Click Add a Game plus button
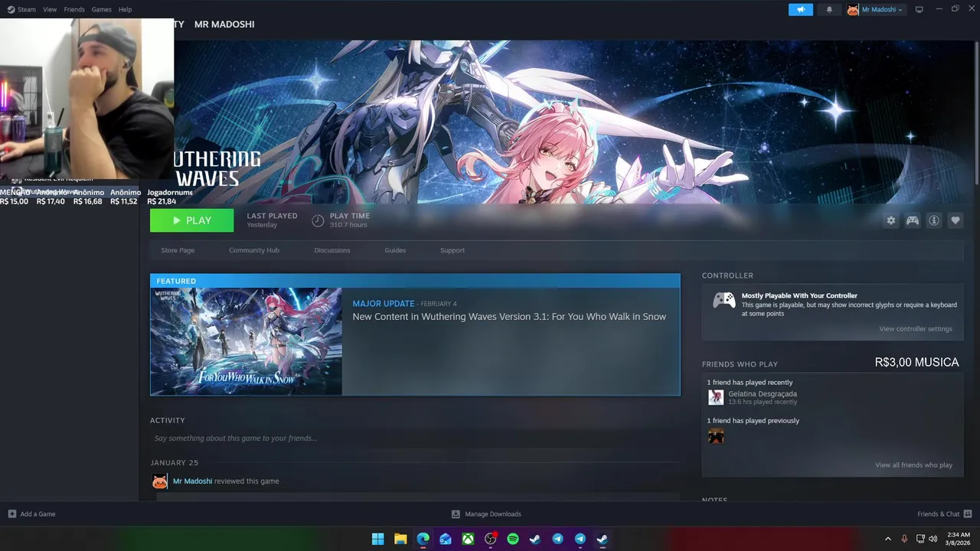Viewport: 980px width, 551px height. tap(11, 514)
